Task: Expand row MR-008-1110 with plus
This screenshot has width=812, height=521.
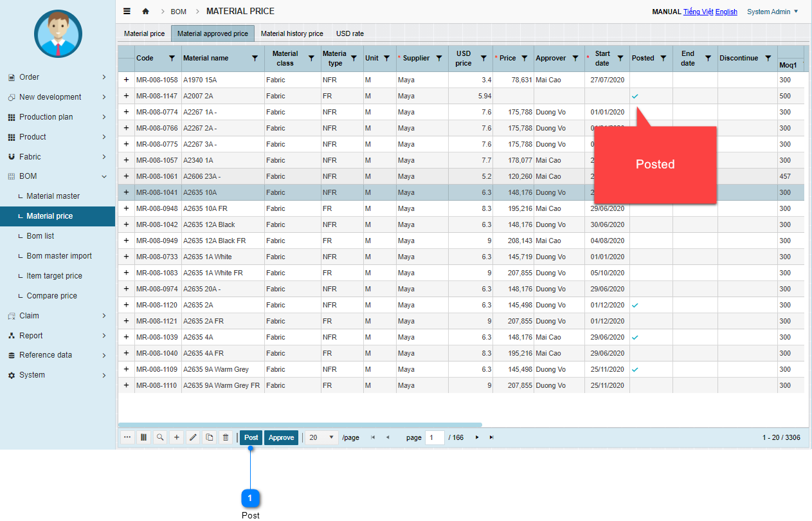Action: click(126, 385)
